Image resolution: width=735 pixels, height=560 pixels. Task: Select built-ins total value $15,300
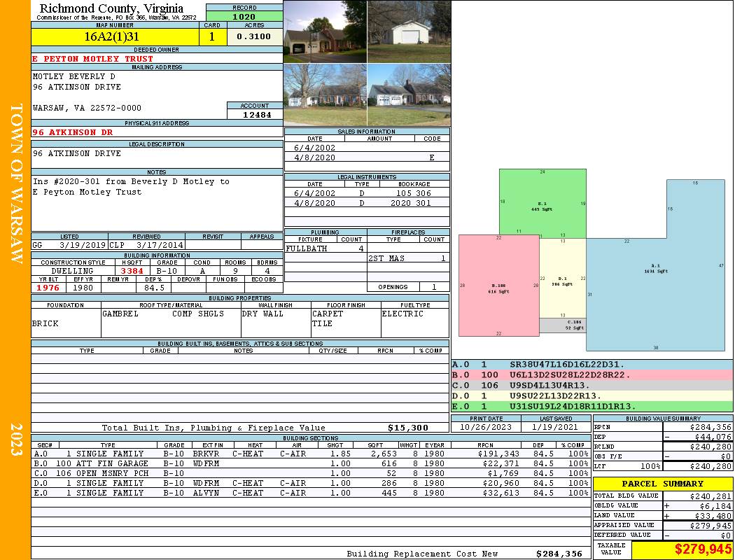click(408, 428)
